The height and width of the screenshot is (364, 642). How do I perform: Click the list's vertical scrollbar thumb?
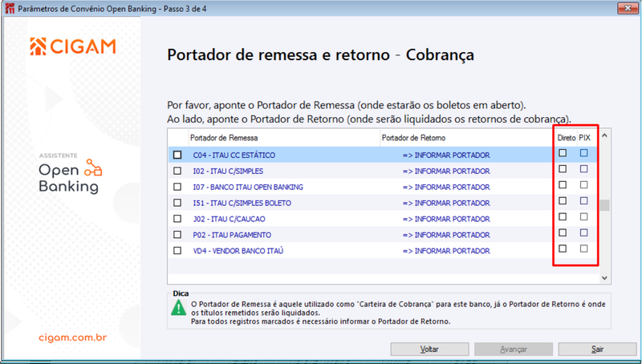tap(605, 205)
